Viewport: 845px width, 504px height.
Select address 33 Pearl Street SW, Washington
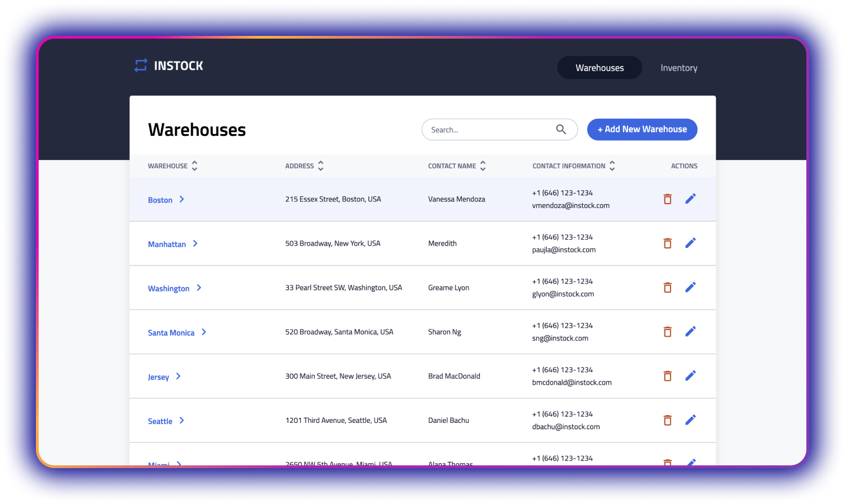[x=344, y=288]
